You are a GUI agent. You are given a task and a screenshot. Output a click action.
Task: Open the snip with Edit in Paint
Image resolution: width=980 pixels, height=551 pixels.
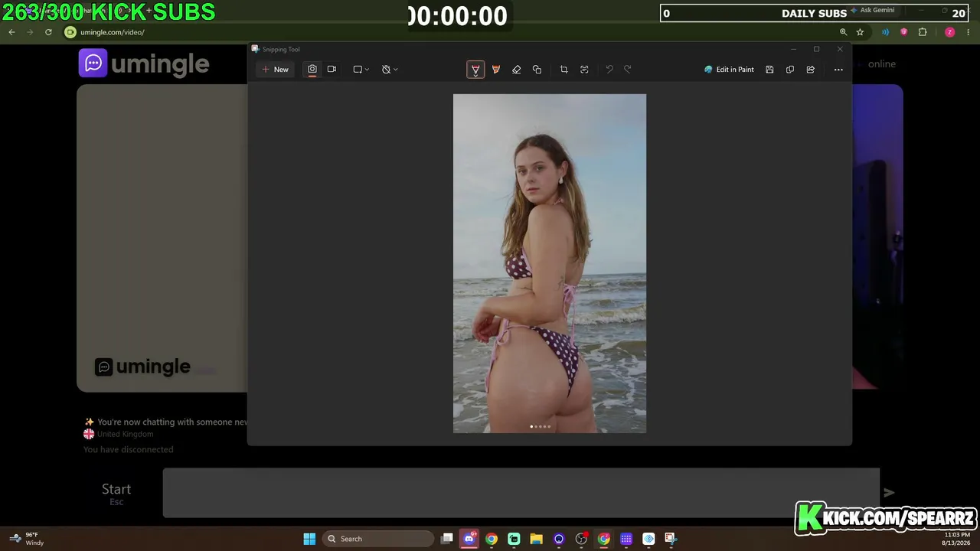729,70
